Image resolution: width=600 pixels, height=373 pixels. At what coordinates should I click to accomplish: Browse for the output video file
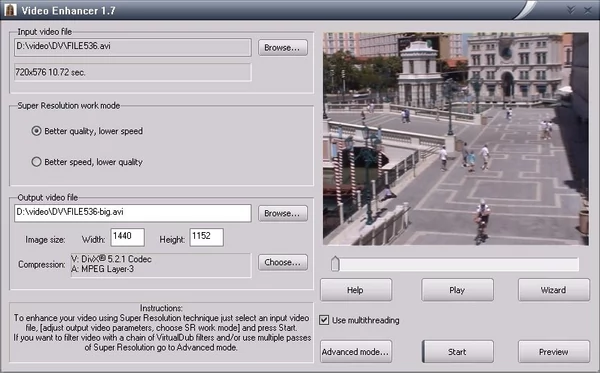(283, 213)
